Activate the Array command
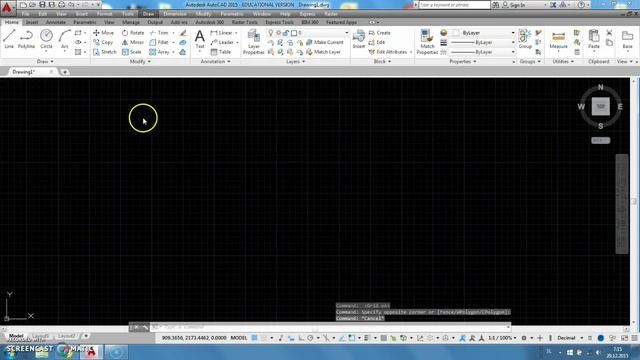The width and height of the screenshot is (640, 360). [160, 52]
